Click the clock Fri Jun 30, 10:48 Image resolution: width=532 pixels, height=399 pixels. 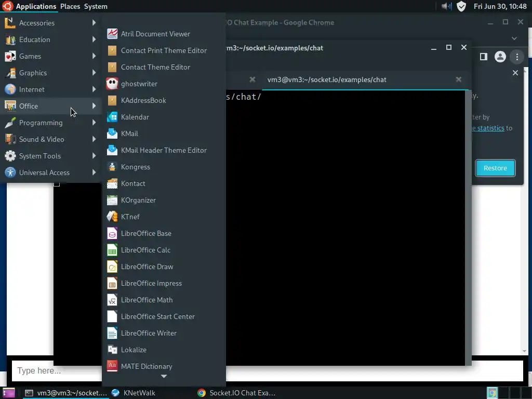500,6
